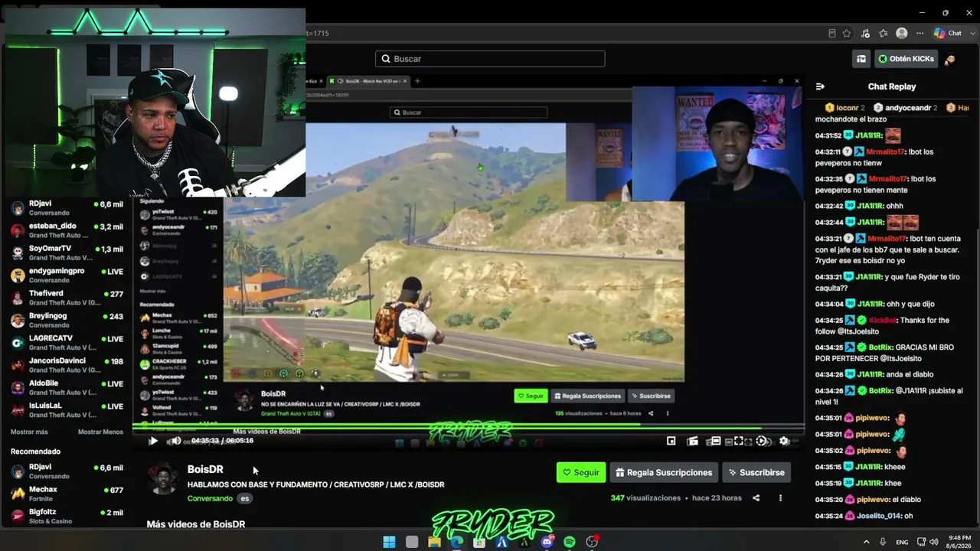Click the microphone icon in the system tray
980x551 pixels.
(x=883, y=542)
